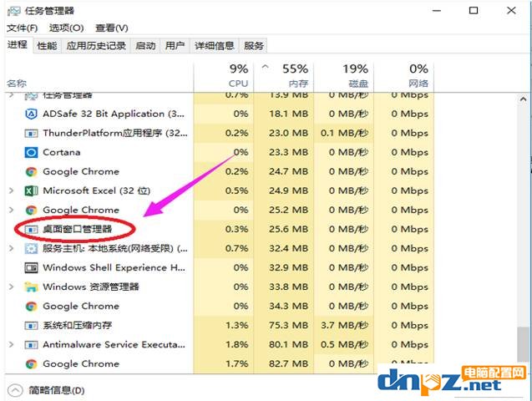Click the Windows Shell Experience Host icon
This screenshot has width=532, height=401.
(31, 268)
